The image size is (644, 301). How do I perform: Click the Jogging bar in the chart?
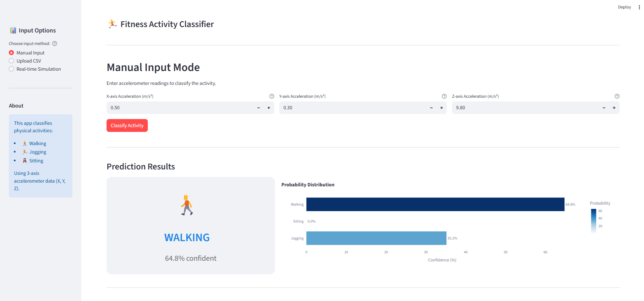click(x=376, y=238)
